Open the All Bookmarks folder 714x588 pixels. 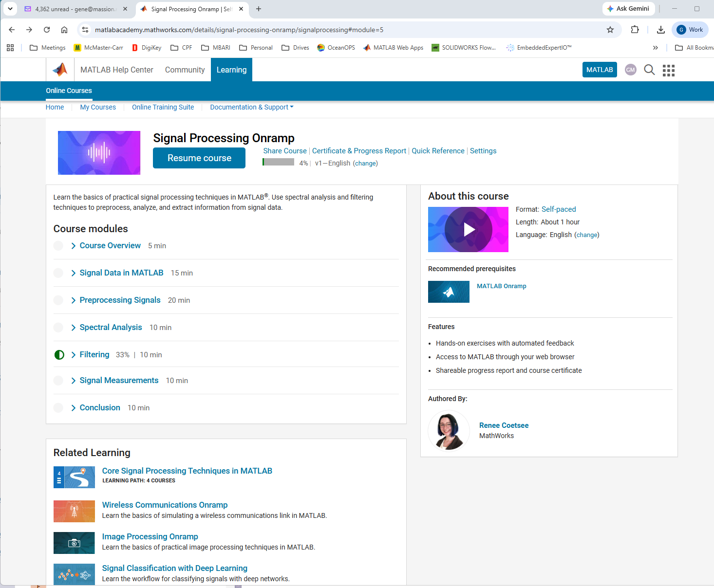(x=694, y=48)
